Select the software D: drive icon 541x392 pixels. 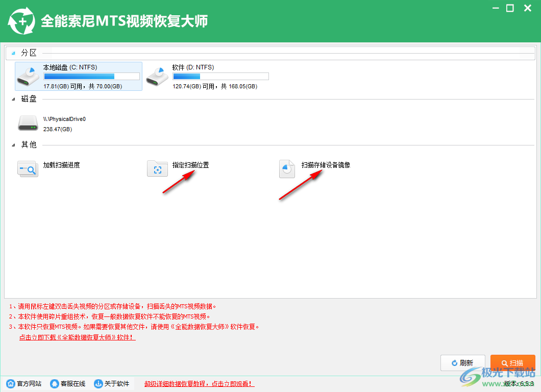(157, 77)
